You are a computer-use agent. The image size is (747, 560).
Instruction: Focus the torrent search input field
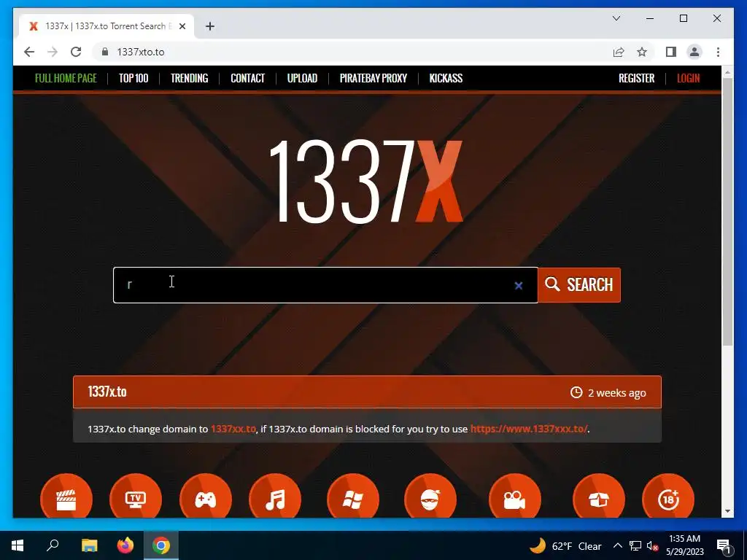tap(325, 285)
